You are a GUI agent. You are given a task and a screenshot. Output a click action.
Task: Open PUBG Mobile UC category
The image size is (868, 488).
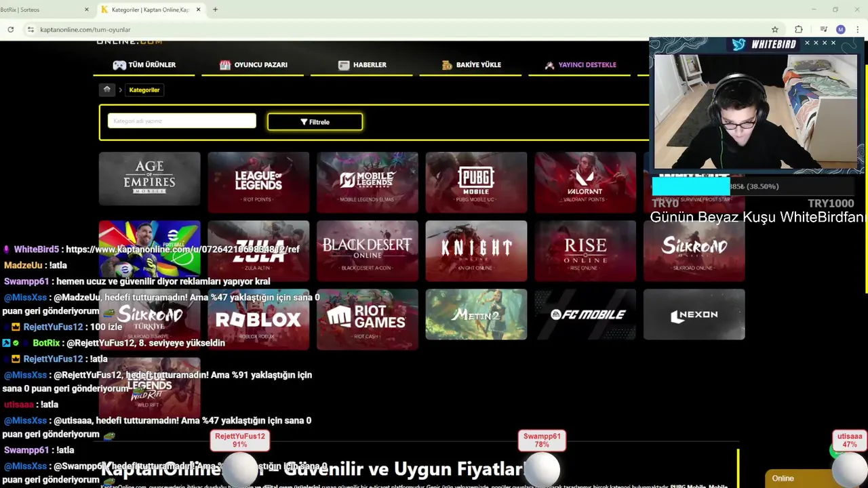pyautogui.click(x=476, y=182)
